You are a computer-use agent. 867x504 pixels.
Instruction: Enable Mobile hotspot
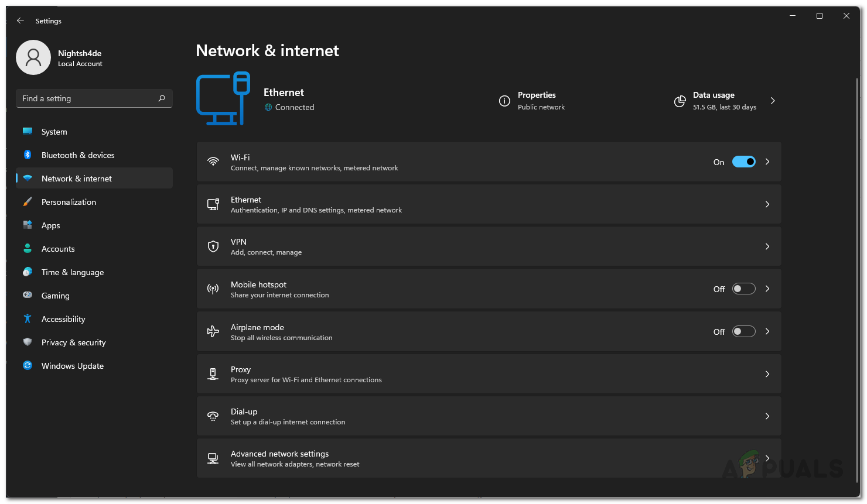click(x=743, y=288)
